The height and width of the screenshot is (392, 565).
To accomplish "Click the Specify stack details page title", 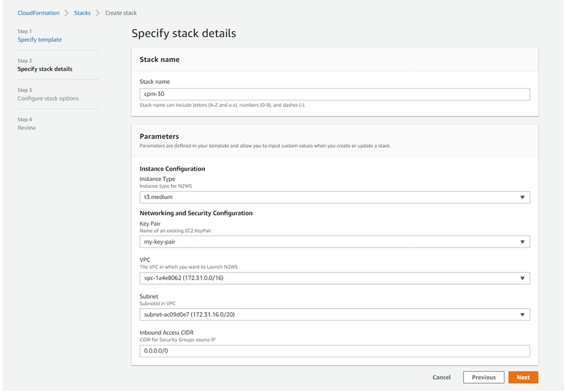I will (x=183, y=33).
